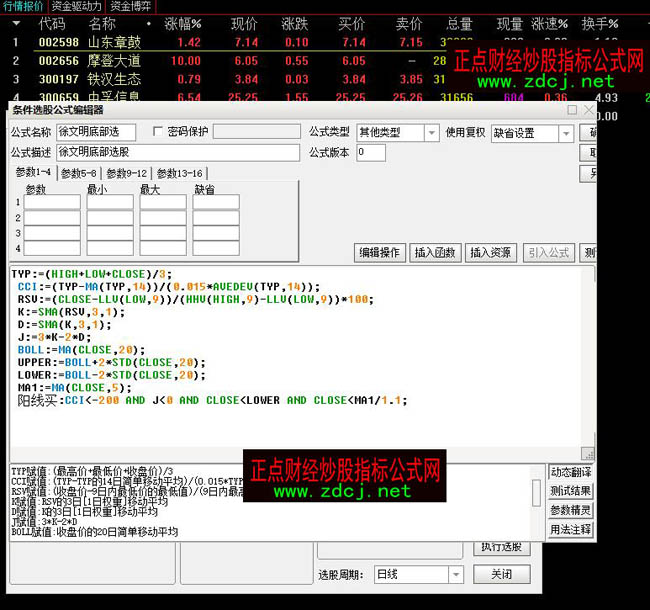Image resolution: width=650 pixels, height=610 pixels.
Task: Open the 资金博弈 top tab
Action: tap(131, 6)
